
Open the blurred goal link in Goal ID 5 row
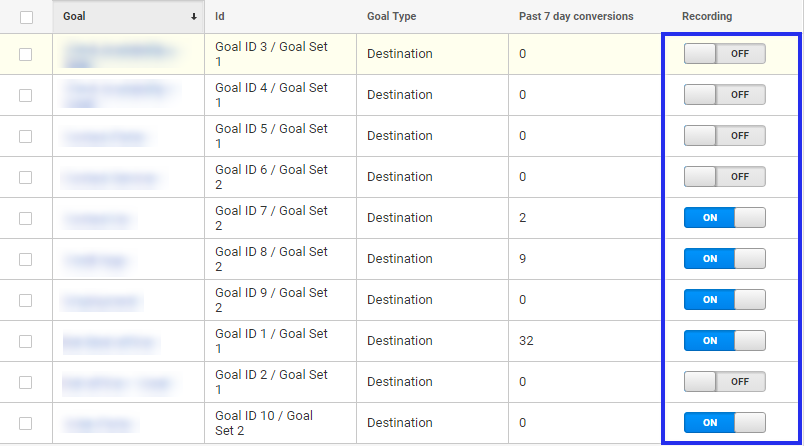pyautogui.click(x=104, y=138)
